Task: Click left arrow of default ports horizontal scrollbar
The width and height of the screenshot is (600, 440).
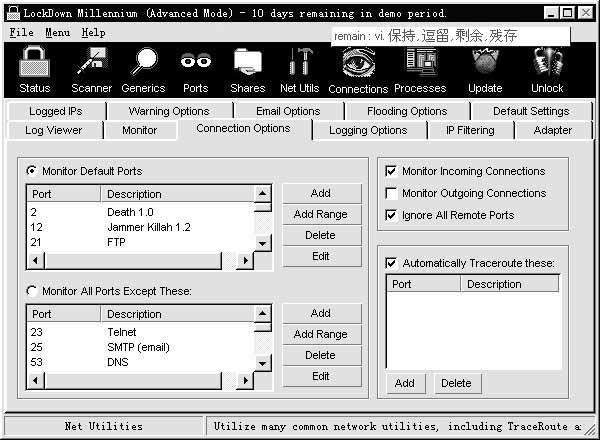Action: [x=35, y=261]
